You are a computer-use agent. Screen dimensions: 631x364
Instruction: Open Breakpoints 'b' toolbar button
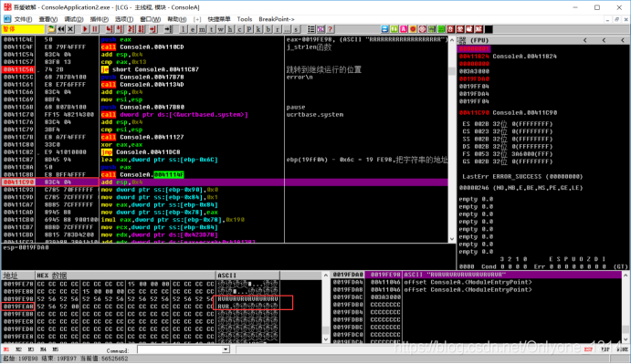(268, 29)
